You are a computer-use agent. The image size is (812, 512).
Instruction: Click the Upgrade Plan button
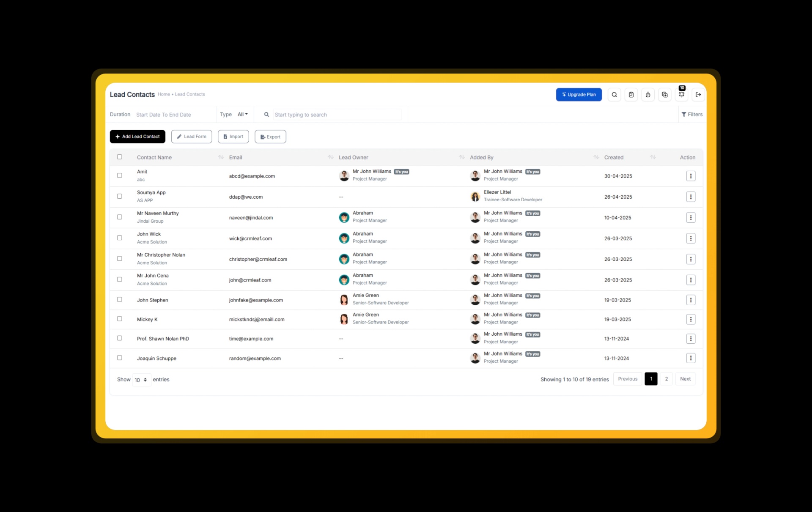(x=579, y=94)
